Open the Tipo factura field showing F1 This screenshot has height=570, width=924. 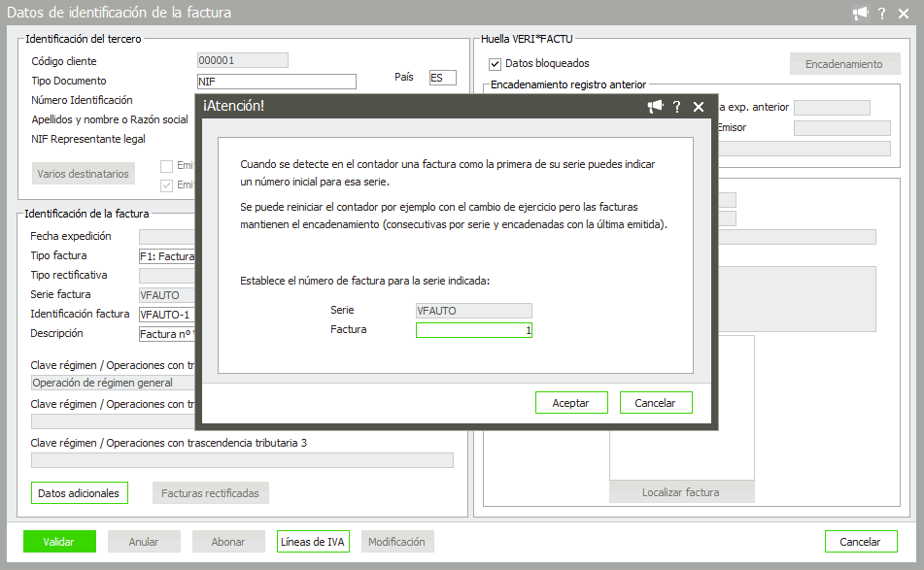click(168, 256)
